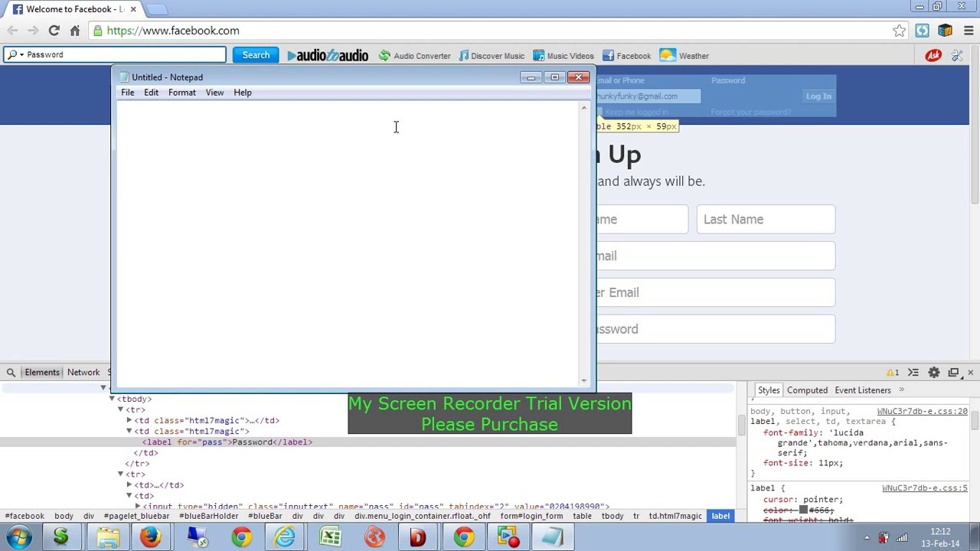This screenshot has height=551, width=980.
Task: Open the Chrome hamburger menu
Action: [968, 31]
